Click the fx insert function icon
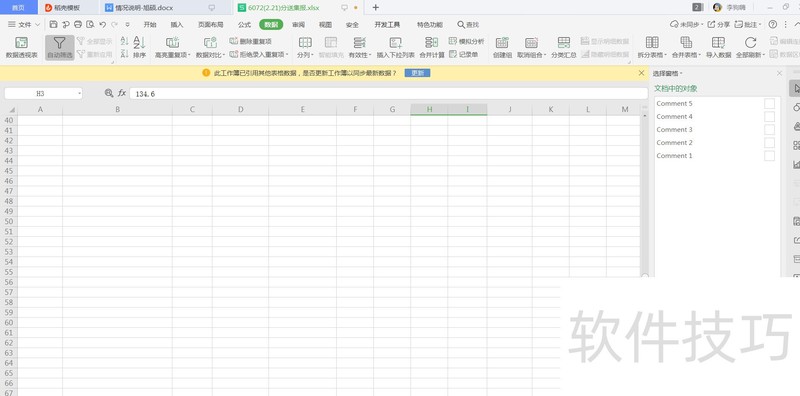Image resolution: width=800 pixels, height=396 pixels. [x=122, y=93]
